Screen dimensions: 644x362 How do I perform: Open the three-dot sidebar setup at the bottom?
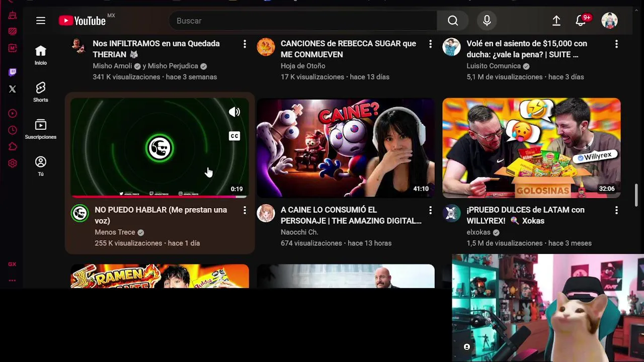[12, 281]
